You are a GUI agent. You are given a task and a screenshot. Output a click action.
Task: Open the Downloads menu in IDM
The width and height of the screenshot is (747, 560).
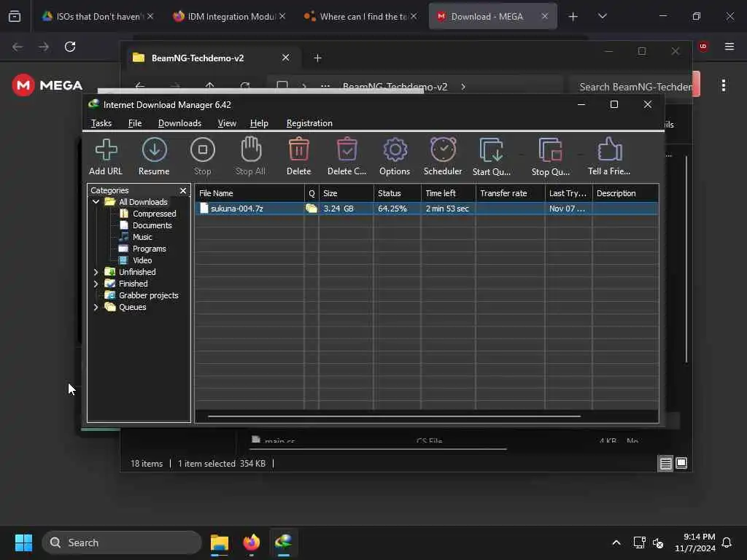pos(179,123)
